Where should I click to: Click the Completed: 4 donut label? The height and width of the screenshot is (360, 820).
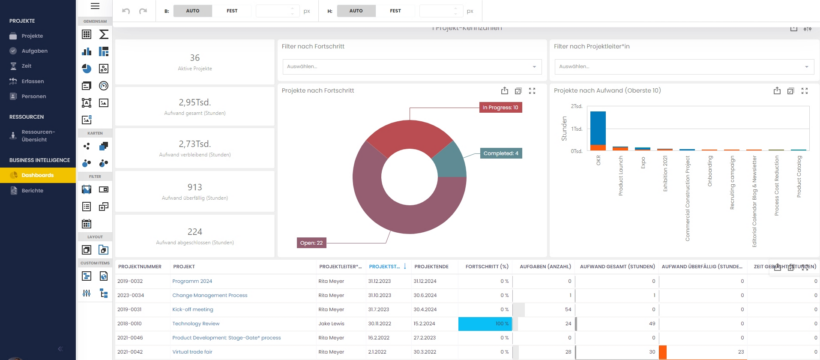pyautogui.click(x=501, y=153)
